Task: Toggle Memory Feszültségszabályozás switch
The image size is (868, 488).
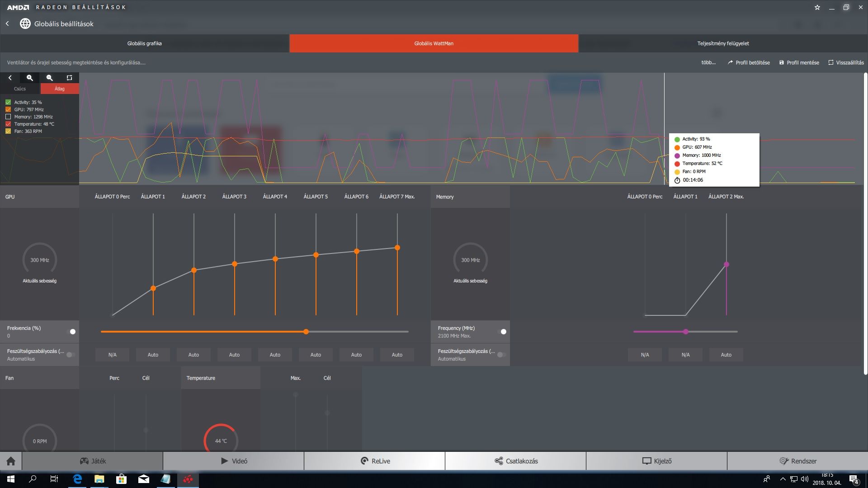Action: pyautogui.click(x=502, y=355)
